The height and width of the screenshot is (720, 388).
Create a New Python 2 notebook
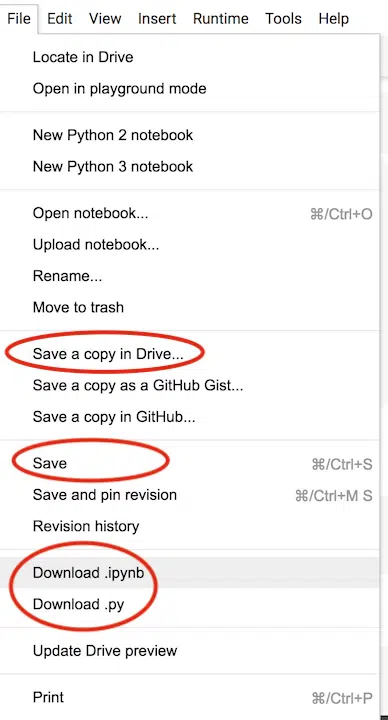point(190,135)
